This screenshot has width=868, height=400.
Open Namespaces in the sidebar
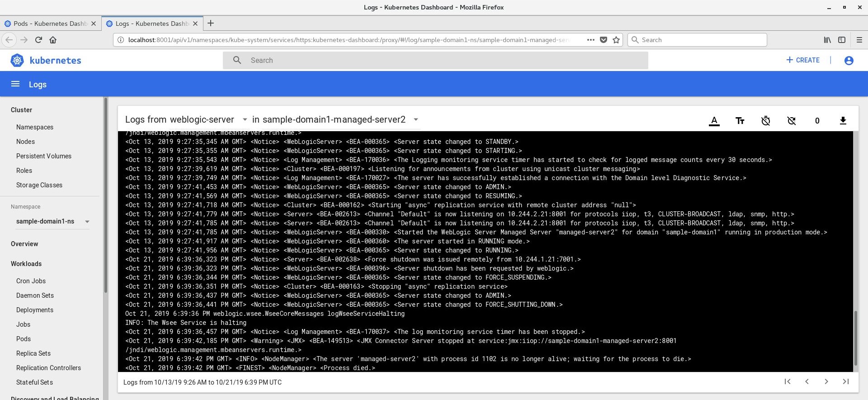35,127
